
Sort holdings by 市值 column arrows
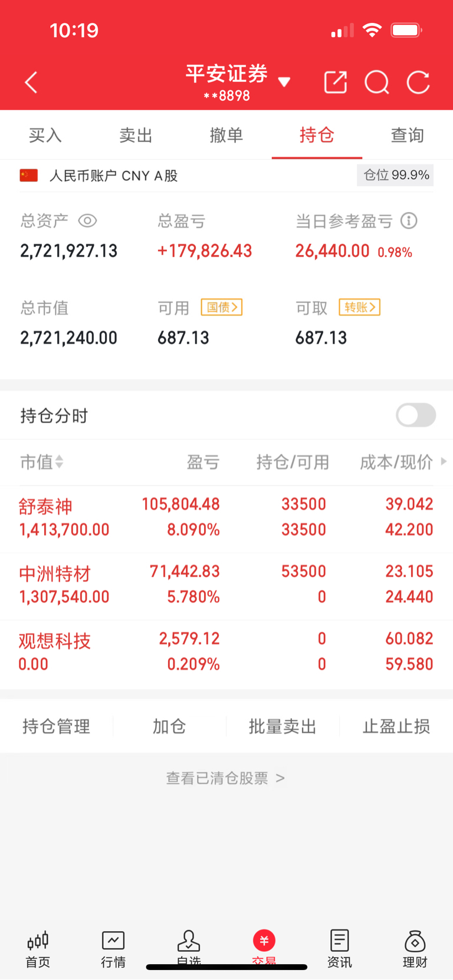(59, 462)
